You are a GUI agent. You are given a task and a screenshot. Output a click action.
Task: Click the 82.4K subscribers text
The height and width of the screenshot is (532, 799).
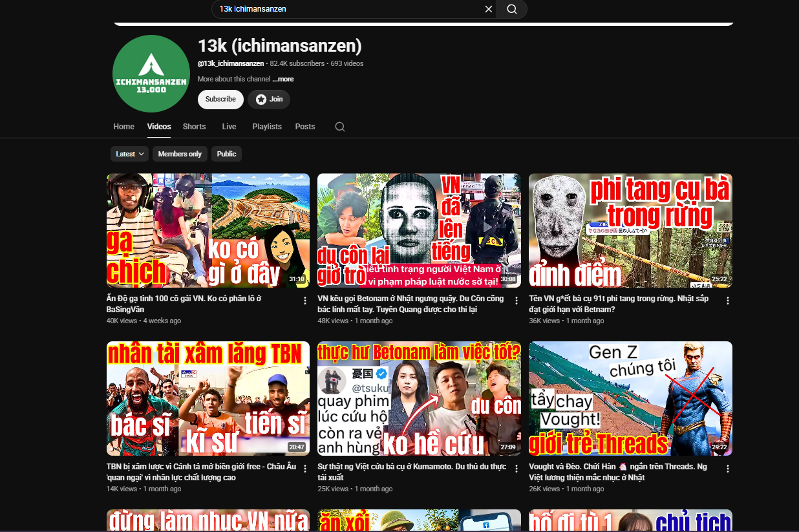(x=297, y=63)
